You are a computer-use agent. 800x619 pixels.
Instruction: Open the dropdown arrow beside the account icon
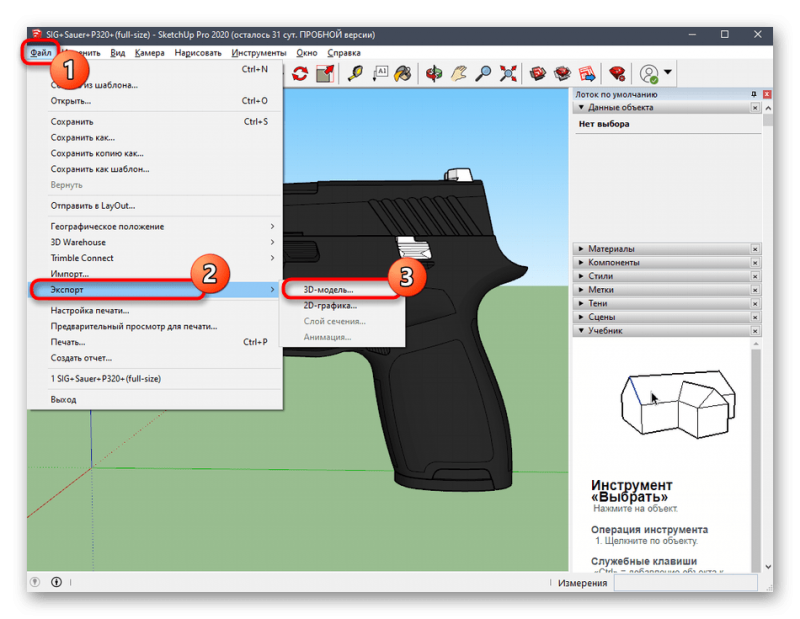(667, 72)
